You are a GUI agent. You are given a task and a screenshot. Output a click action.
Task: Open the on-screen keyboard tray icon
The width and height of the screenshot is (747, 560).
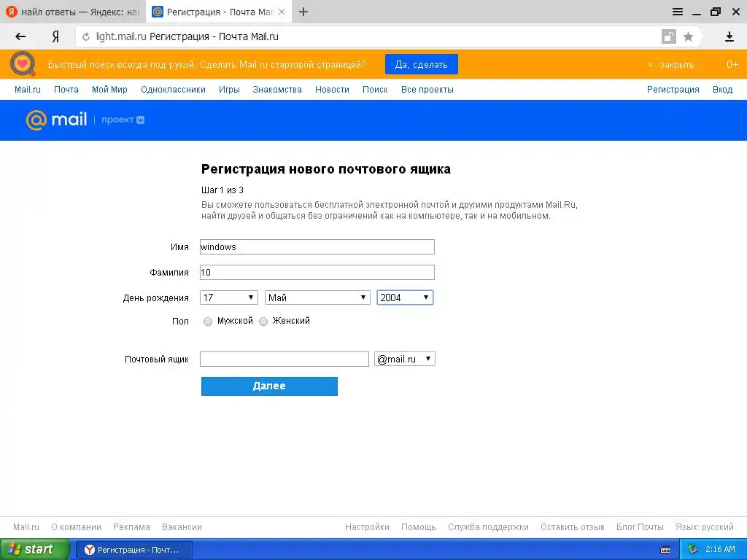665,550
